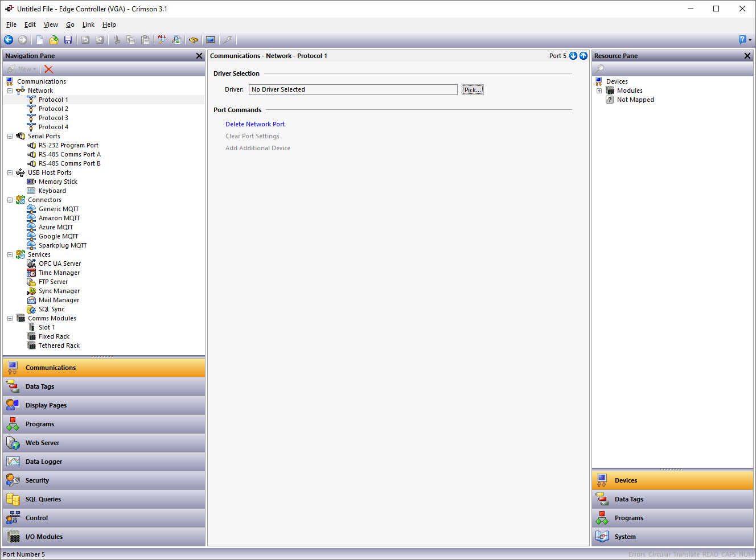Close the Navigation Pane
756x560 pixels.
(199, 56)
